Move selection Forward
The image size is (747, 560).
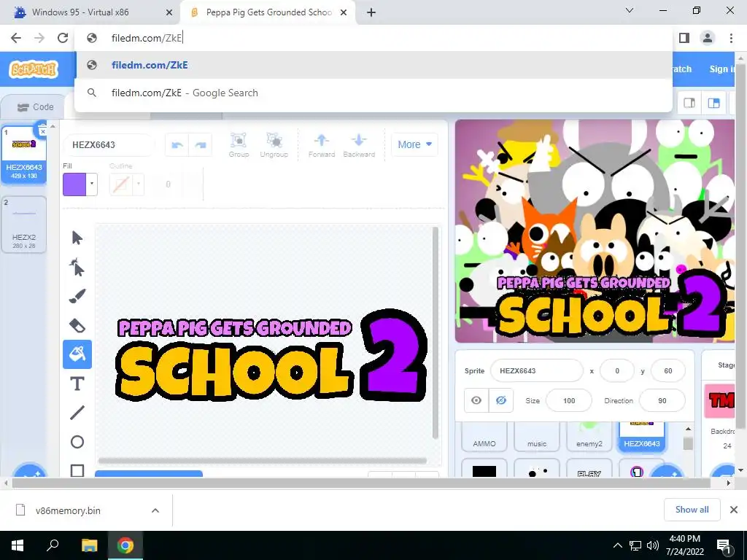coord(322,145)
